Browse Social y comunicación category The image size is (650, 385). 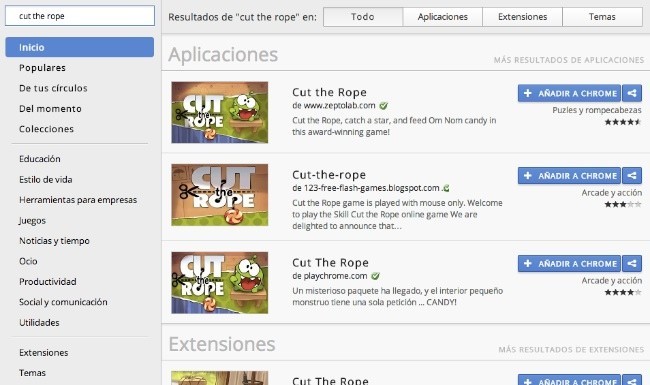63,302
